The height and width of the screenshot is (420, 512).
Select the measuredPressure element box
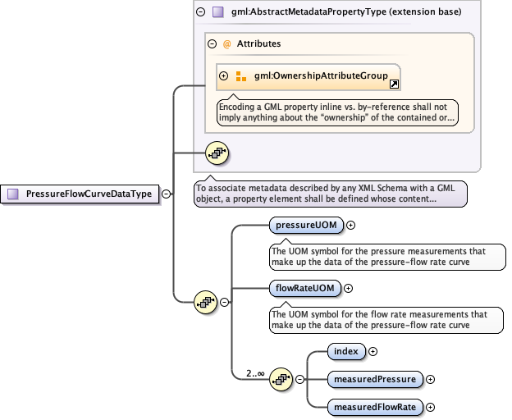click(x=375, y=379)
